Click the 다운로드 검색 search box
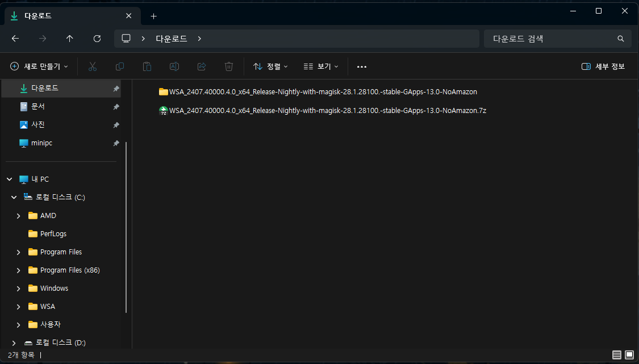639x364 pixels. click(x=551, y=39)
